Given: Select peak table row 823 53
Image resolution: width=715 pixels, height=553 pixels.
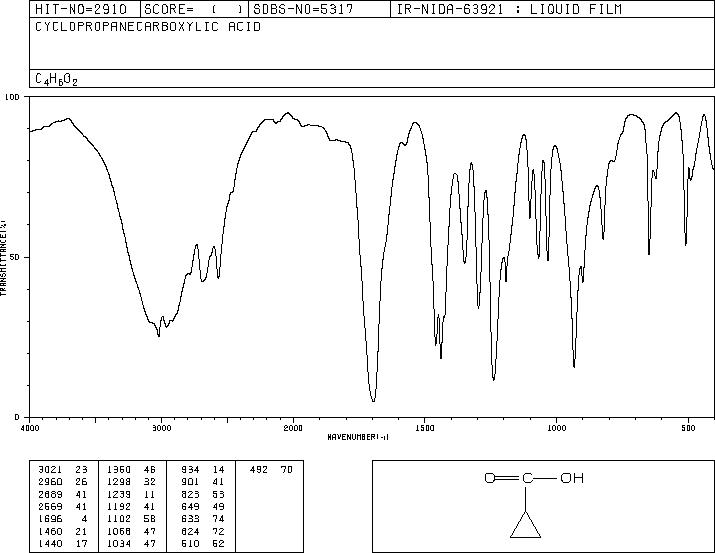Looking at the screenshot, I should pyautogui.click(x=203, y=494).
